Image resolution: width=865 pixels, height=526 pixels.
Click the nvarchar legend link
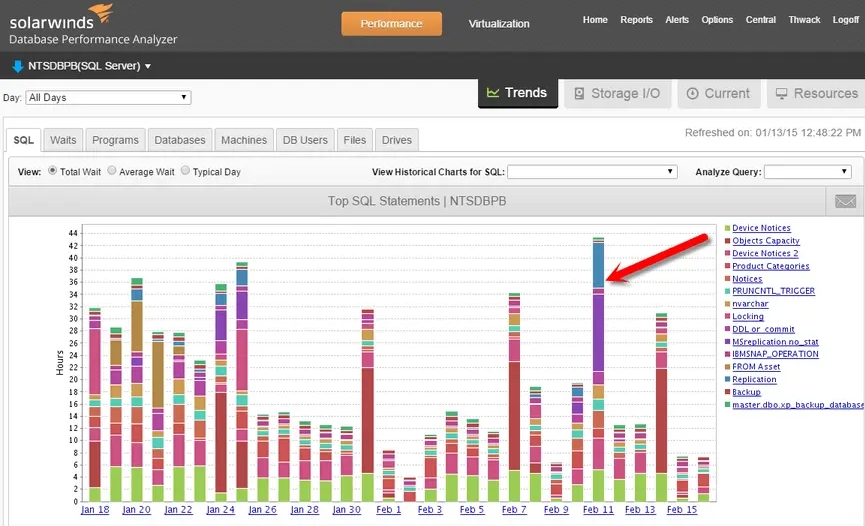pos(750,304)
